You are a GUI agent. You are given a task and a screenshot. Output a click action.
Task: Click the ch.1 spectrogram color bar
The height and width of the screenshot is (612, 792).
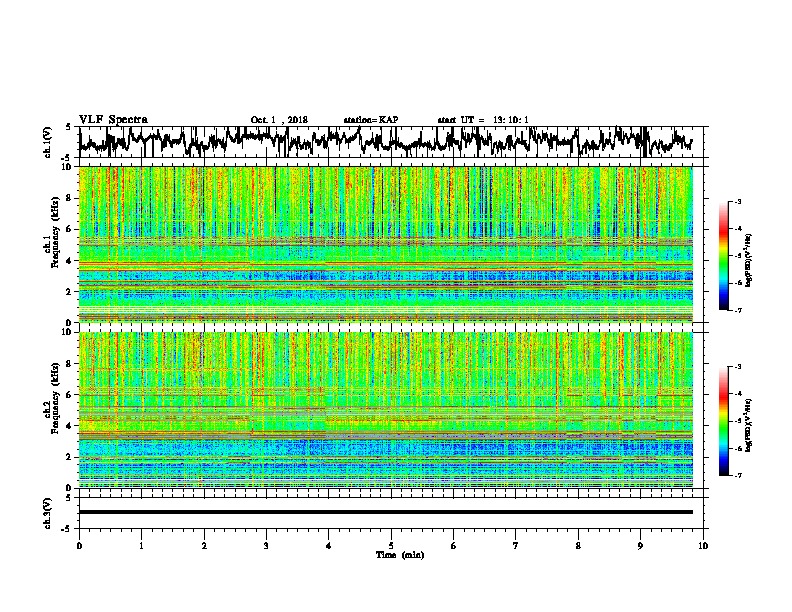[x=723, y=256]
